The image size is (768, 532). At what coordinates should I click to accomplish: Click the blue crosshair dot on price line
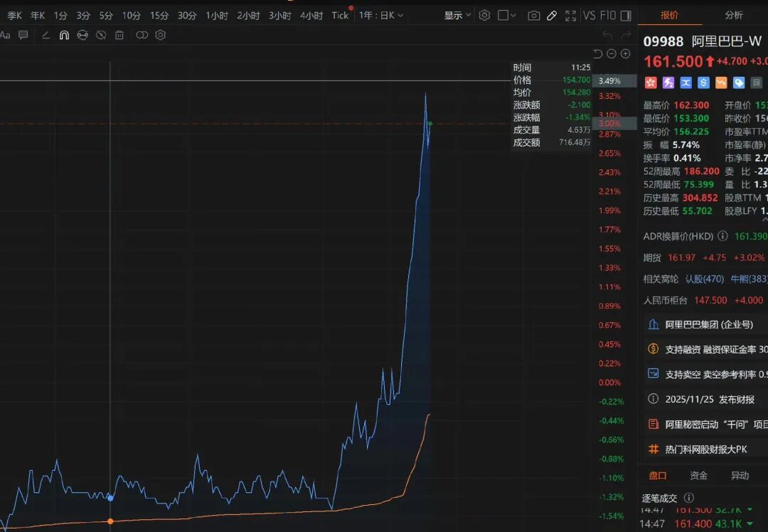(x=110, y=498)
